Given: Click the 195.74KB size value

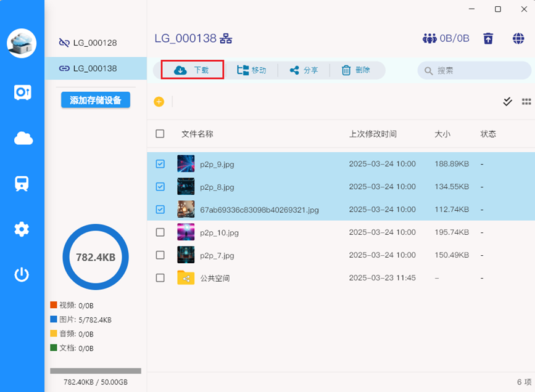Looking at the screenshot, I should (x=452, y=232).
